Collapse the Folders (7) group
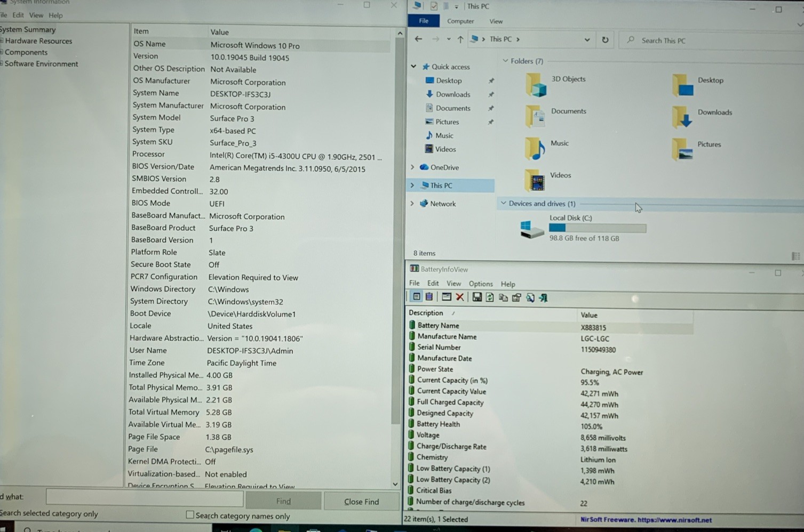The width and height of the screenshot is (804, 532). 505,61
